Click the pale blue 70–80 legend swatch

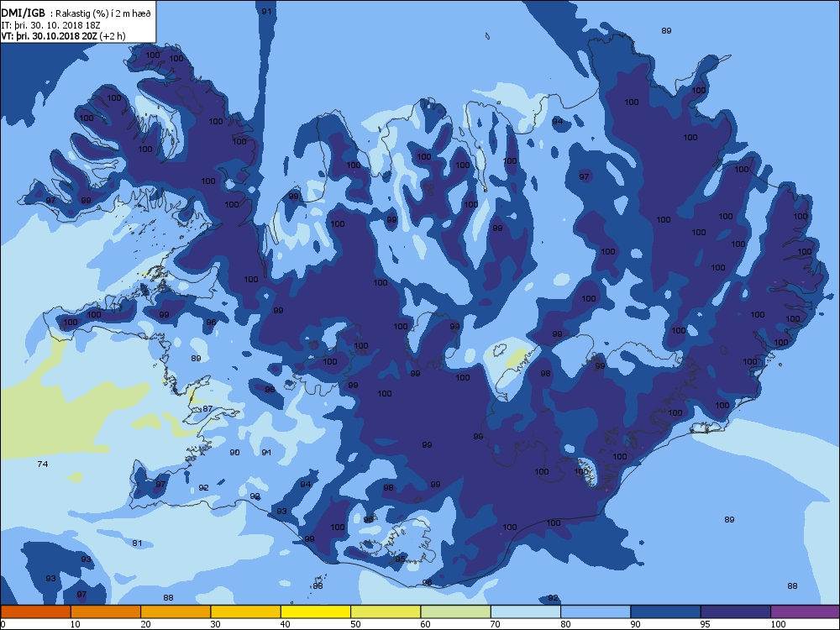point(526,612)
